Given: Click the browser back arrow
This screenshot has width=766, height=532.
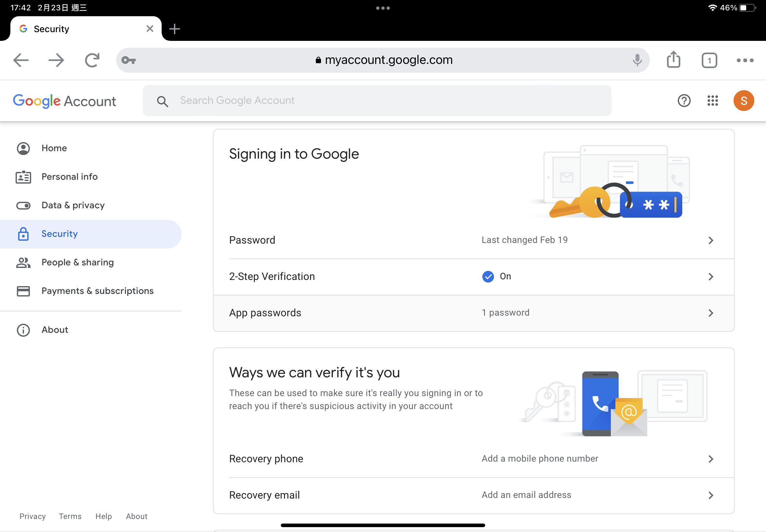Looking at the screenshot, I should point(21,60).
